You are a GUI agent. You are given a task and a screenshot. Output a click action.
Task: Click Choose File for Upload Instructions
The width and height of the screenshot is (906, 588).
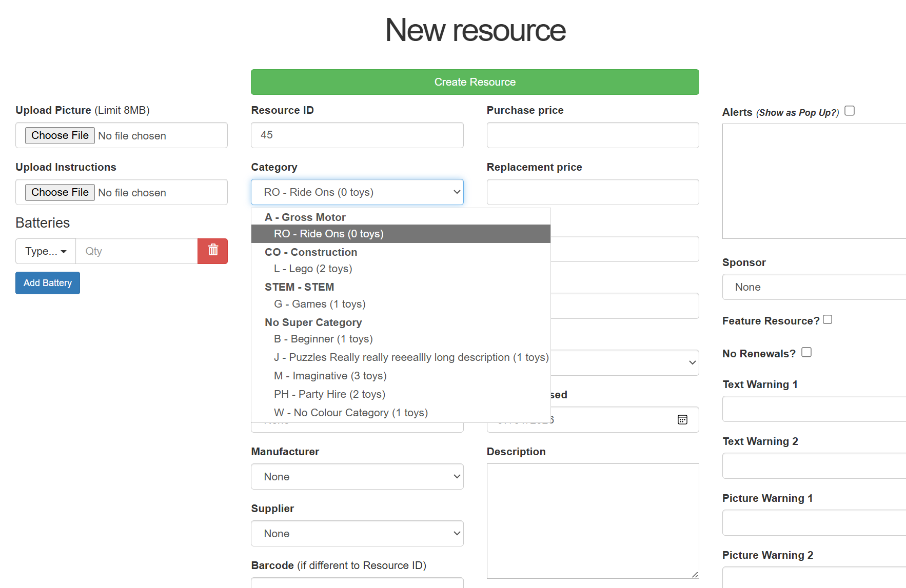(60, 192)
